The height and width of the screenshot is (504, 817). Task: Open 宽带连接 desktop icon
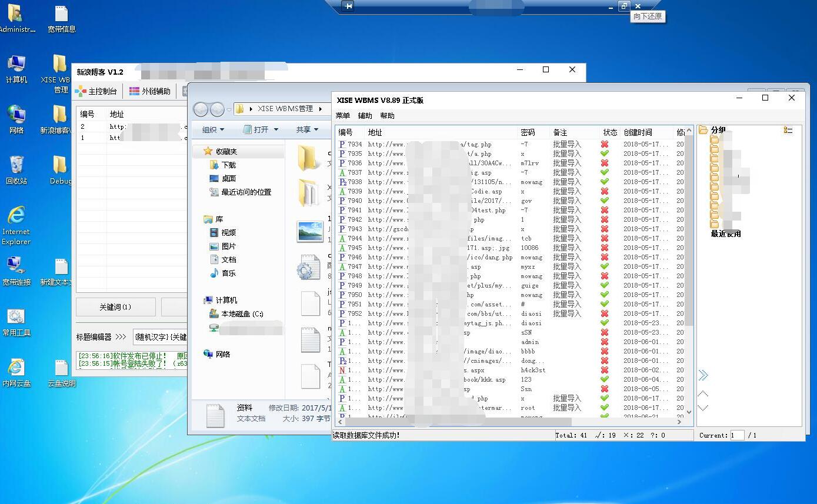pos(16,271)
